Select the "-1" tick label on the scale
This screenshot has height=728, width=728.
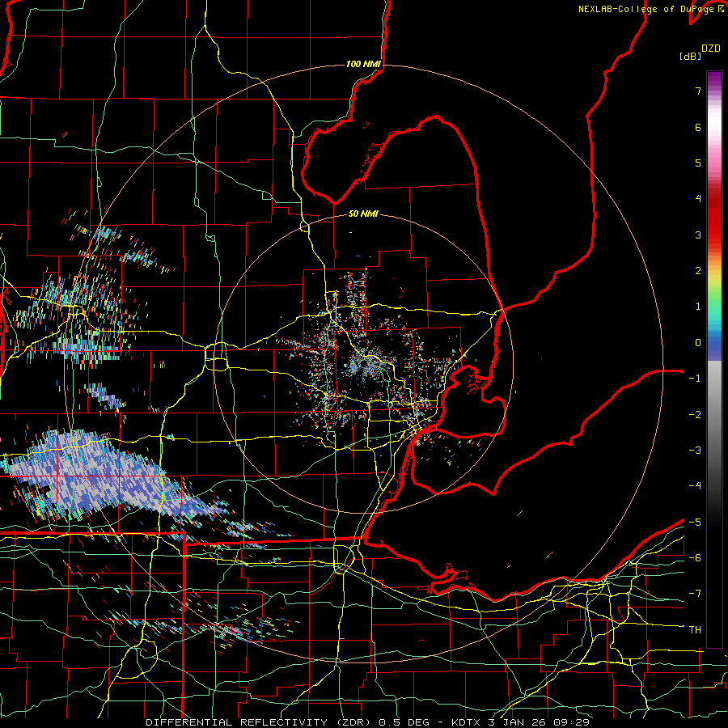click(x=695, y=379)
